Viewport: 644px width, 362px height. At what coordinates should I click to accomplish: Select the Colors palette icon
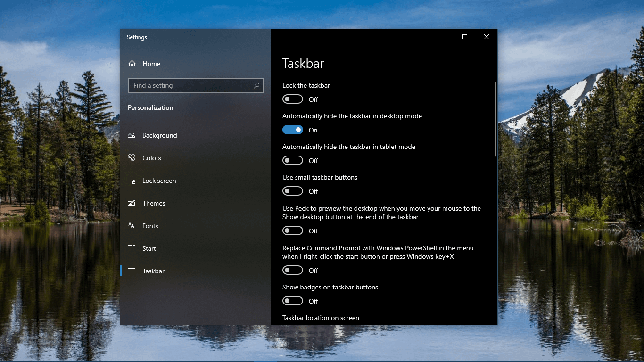point(131,158)
